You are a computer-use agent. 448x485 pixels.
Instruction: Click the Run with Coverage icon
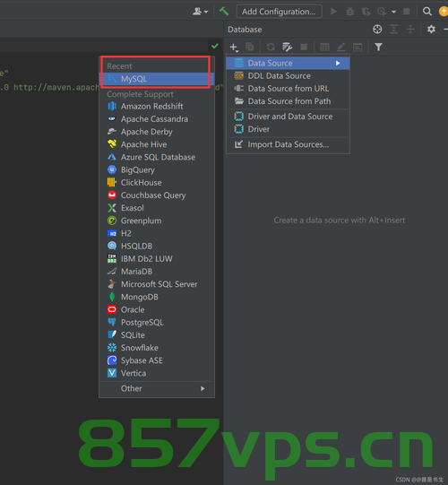click(366, 12)
